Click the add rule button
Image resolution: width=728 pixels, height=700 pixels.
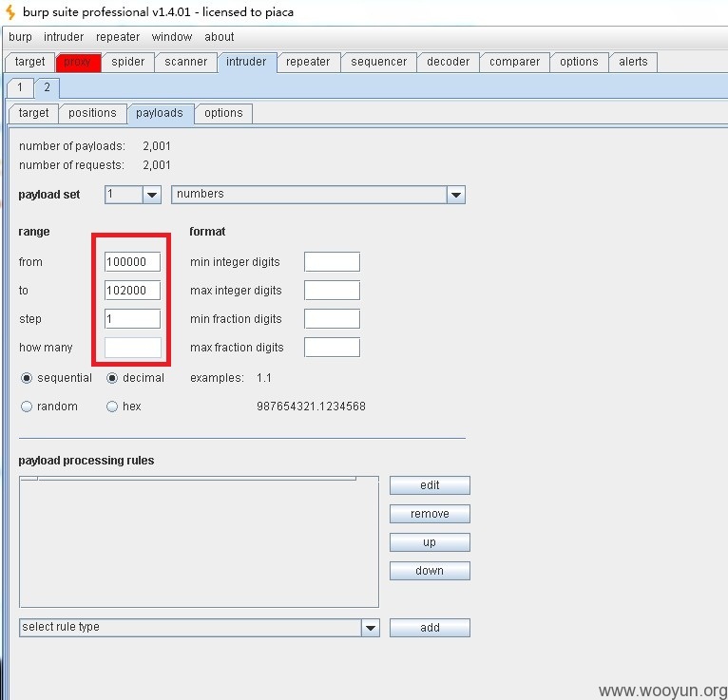(x=430, y=628)
